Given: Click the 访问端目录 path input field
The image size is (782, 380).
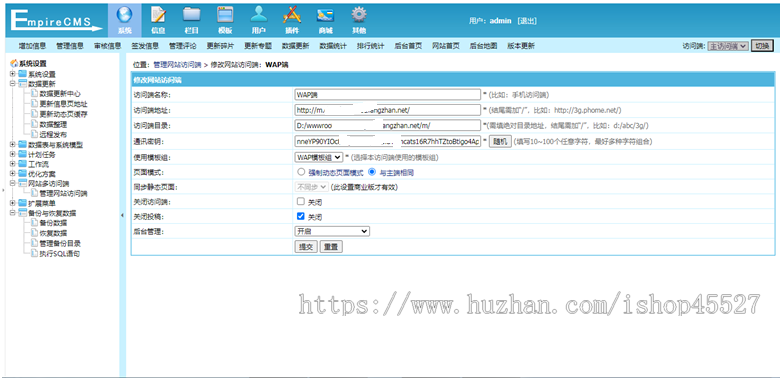Looking at the screenshot, I should tap(388, 126).
